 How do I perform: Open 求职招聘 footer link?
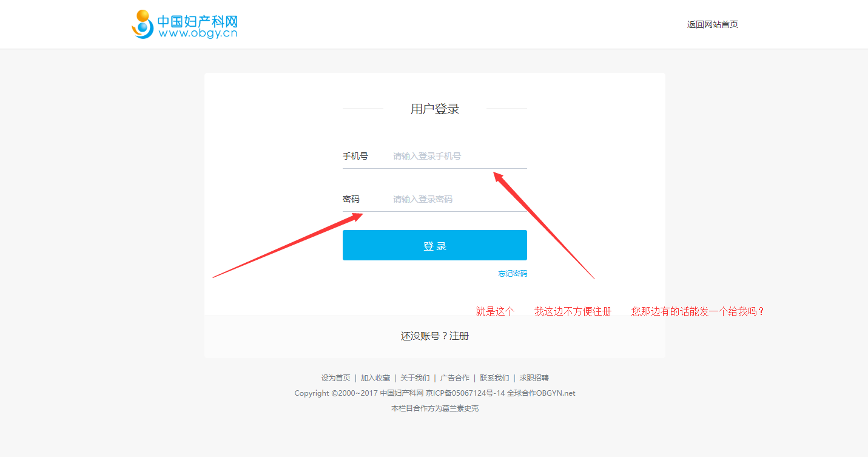pyautogui.click(x=534, y=377)
